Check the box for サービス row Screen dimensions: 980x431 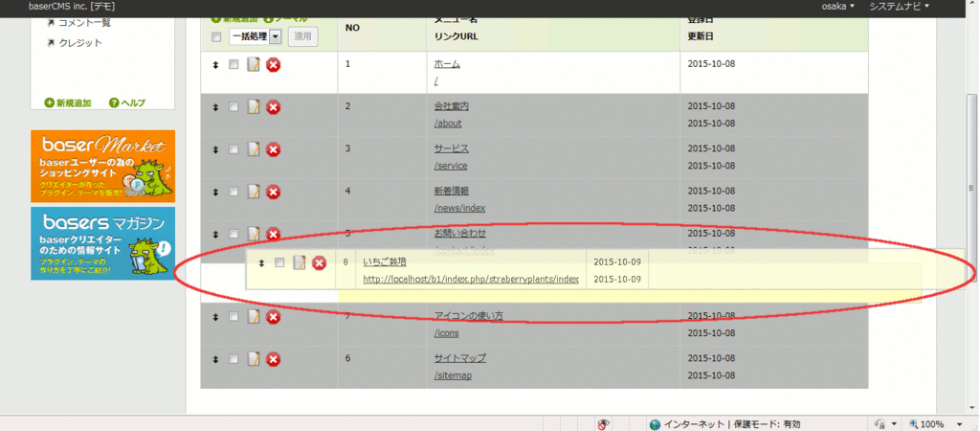(234, 148)
